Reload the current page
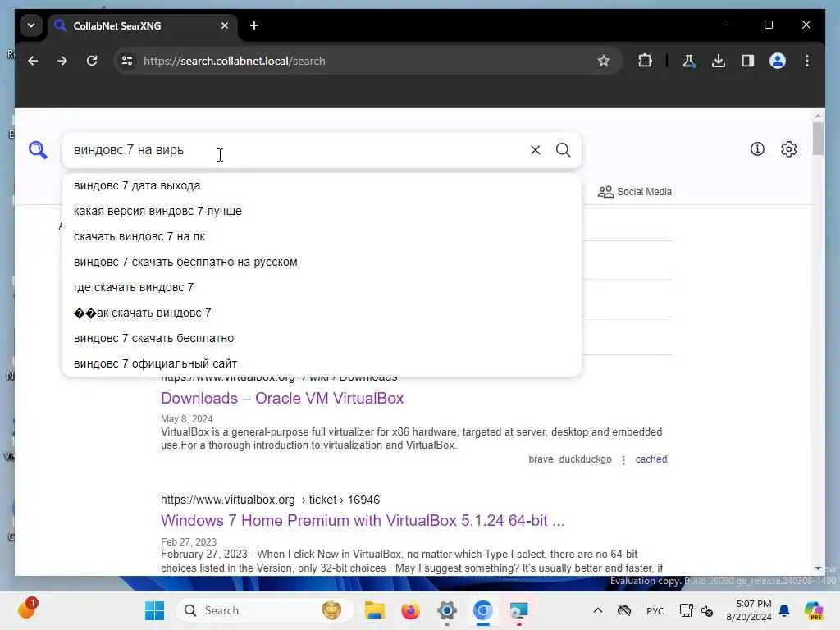Image resolution: width=840 pixels, height=630 pixels. (92, 61)
